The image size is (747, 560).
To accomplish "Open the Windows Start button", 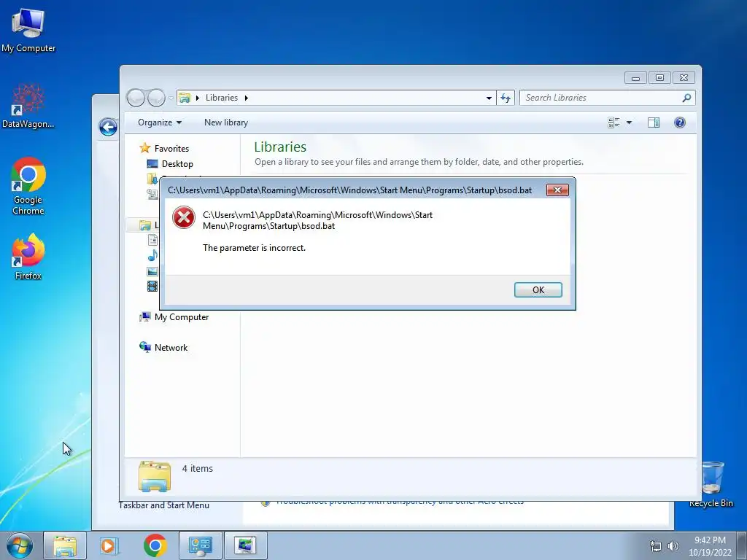I will click(x=20, y=545).
